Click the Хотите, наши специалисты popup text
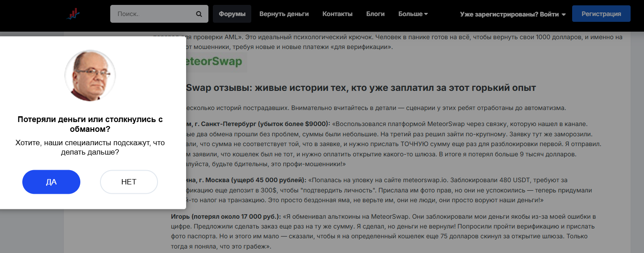Image resolution: width=644 pixels, height=253 pixels. pos(90,147)
